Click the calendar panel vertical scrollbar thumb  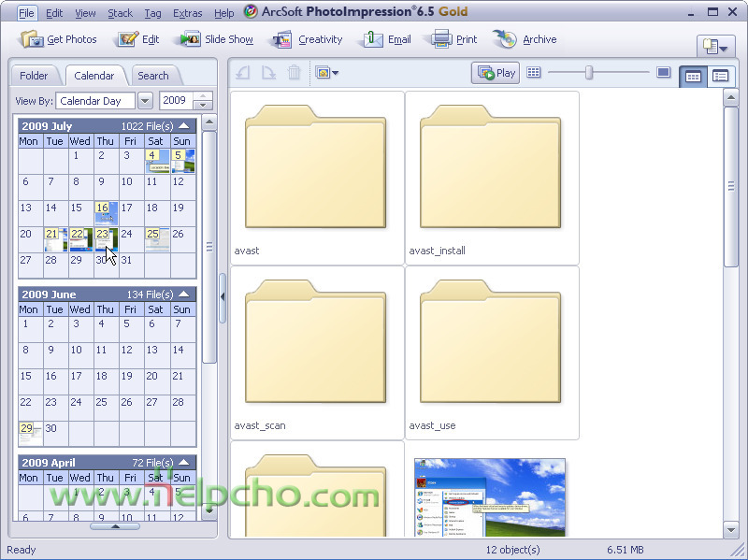click(209, 247)
